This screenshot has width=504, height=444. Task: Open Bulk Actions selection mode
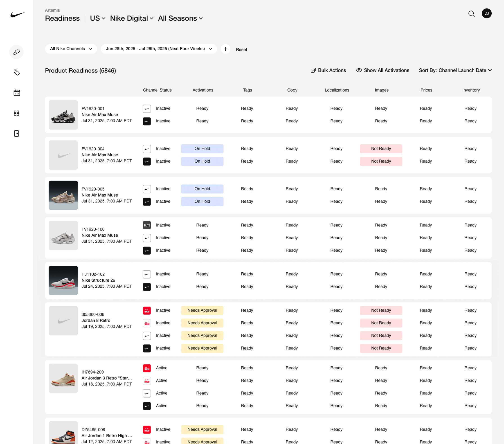[328, 70]
